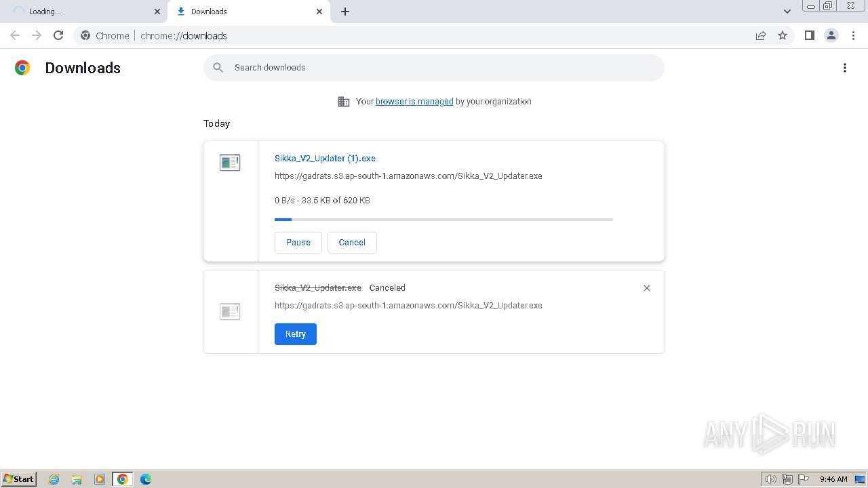Open the volume speaker tray icon

point(771,479)
